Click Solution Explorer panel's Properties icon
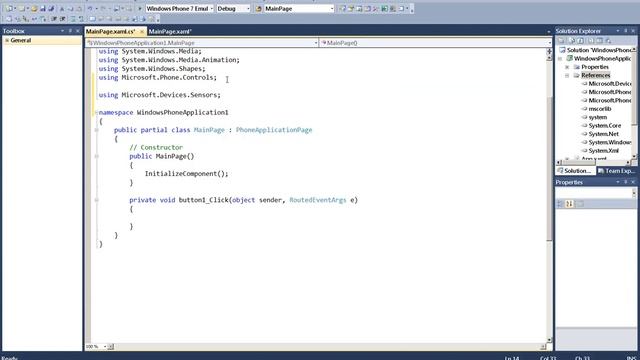This screenshot has height=360, width=640. 562,41
